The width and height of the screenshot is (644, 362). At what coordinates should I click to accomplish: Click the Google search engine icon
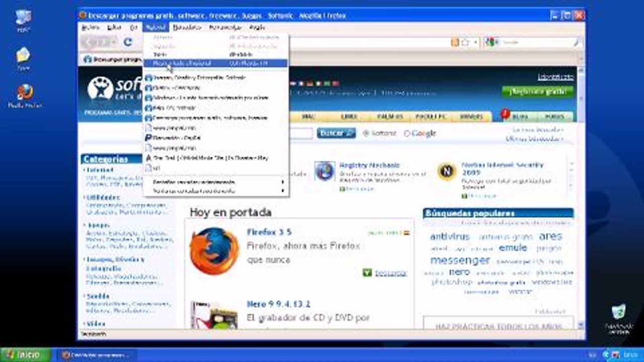[x=490, y=43]
